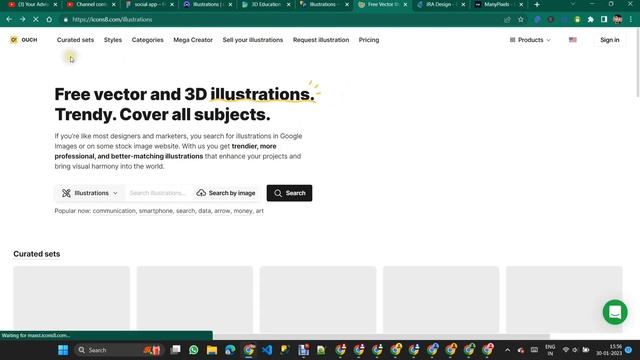Image resolution: width=640 pixels, height=360 pixels.
Task: Open the Chrome profile avatar
Action: 618,19
